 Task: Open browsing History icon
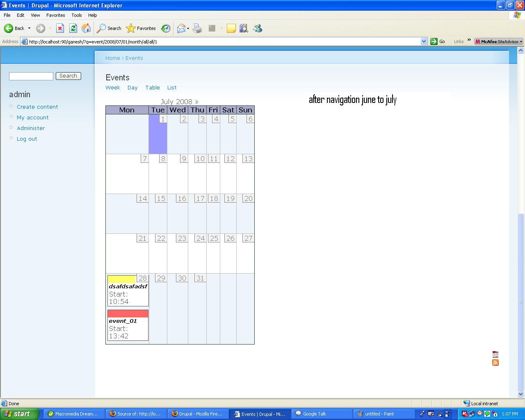(x=165, y=28)
